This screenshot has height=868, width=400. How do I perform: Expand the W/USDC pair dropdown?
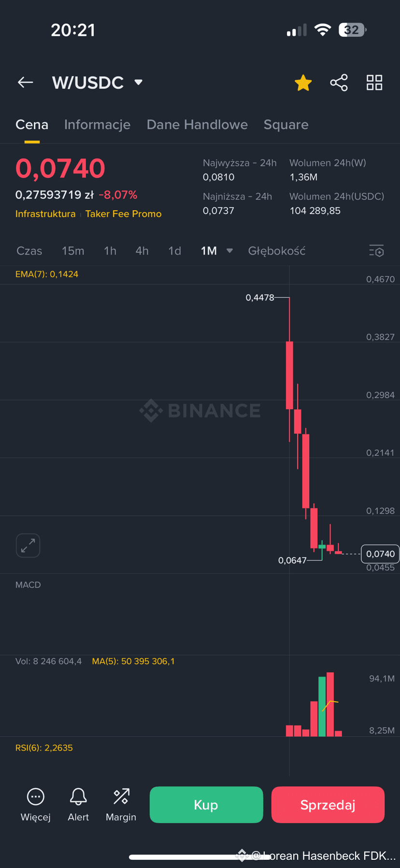[139, 83]
